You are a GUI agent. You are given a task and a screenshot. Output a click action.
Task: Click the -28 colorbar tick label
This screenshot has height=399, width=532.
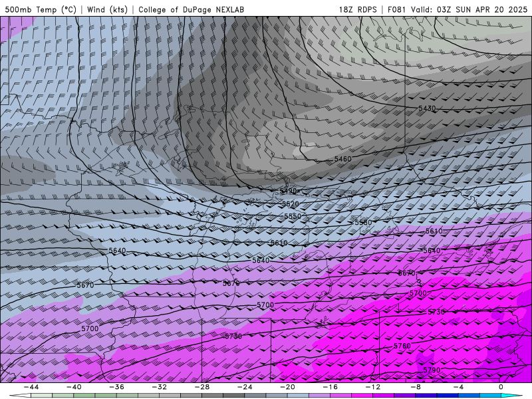click(202, 387)
